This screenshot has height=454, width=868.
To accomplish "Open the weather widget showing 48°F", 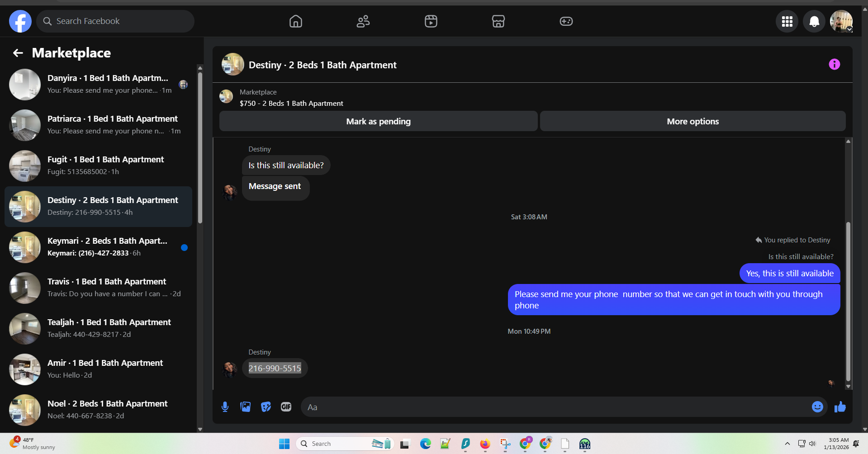I will coord(32,444).
